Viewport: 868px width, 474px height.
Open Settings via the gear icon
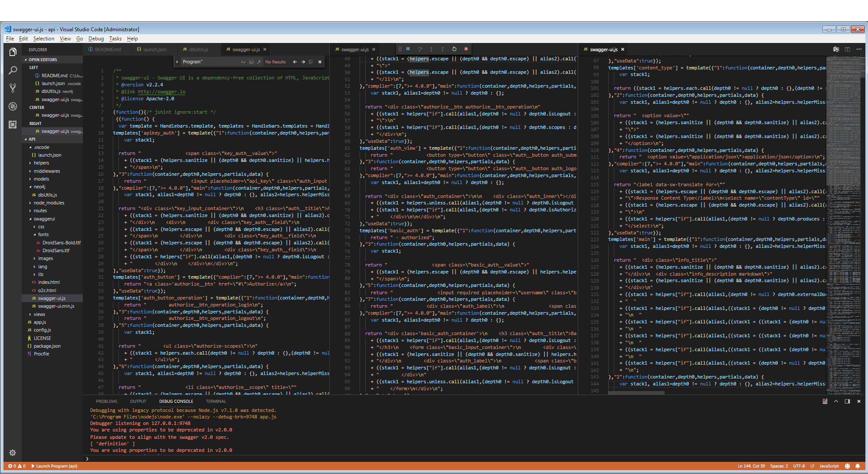tap(12, 452)
